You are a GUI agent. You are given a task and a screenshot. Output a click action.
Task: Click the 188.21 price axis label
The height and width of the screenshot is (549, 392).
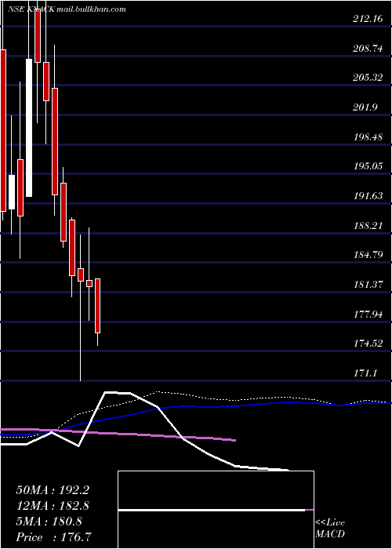368,226
